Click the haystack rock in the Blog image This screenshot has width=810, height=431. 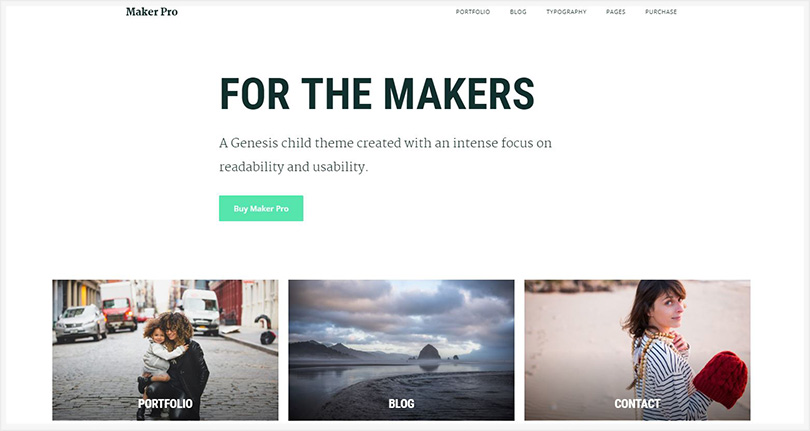[x=429, y=352]
